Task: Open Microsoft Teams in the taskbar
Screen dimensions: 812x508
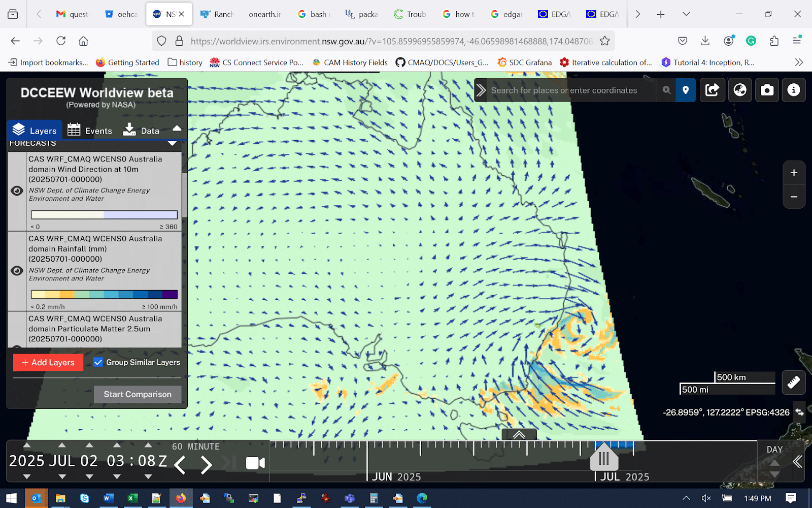Action: tap(350, 498)
